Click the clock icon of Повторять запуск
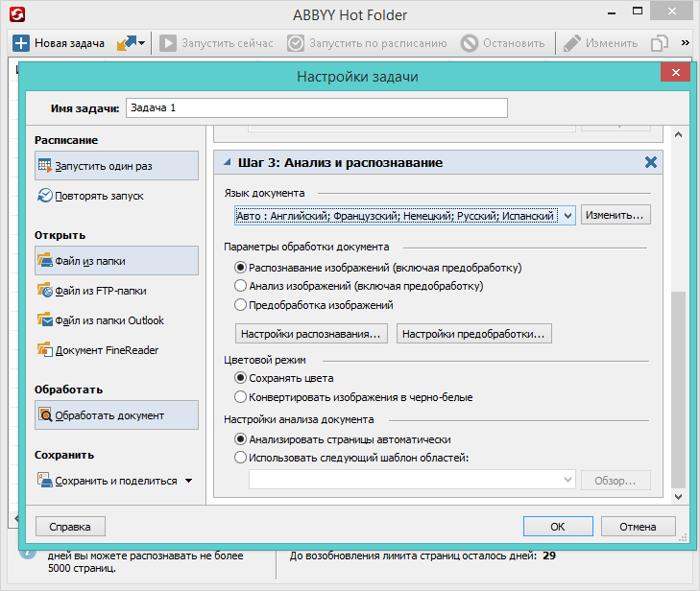 click(45, 195)
